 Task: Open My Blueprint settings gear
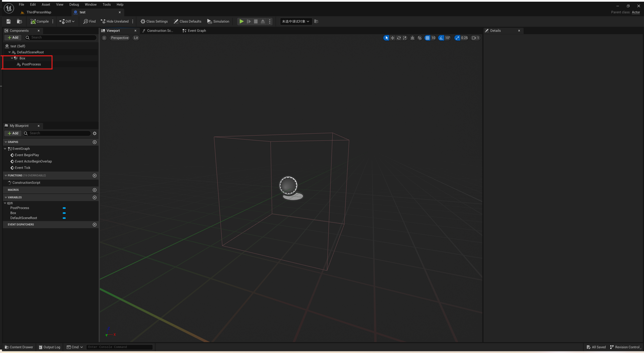click(94, 133)
